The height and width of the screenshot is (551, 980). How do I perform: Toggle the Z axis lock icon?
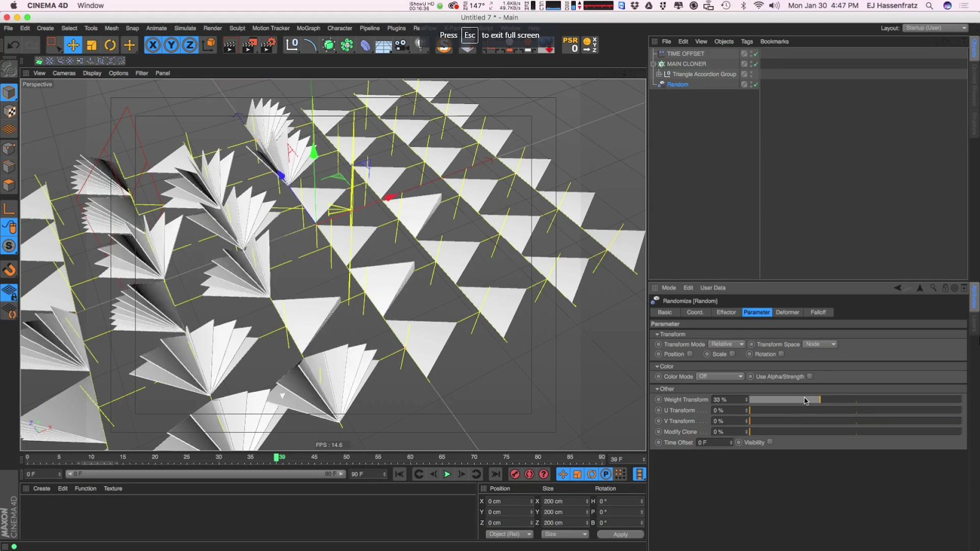pos(190,45)
